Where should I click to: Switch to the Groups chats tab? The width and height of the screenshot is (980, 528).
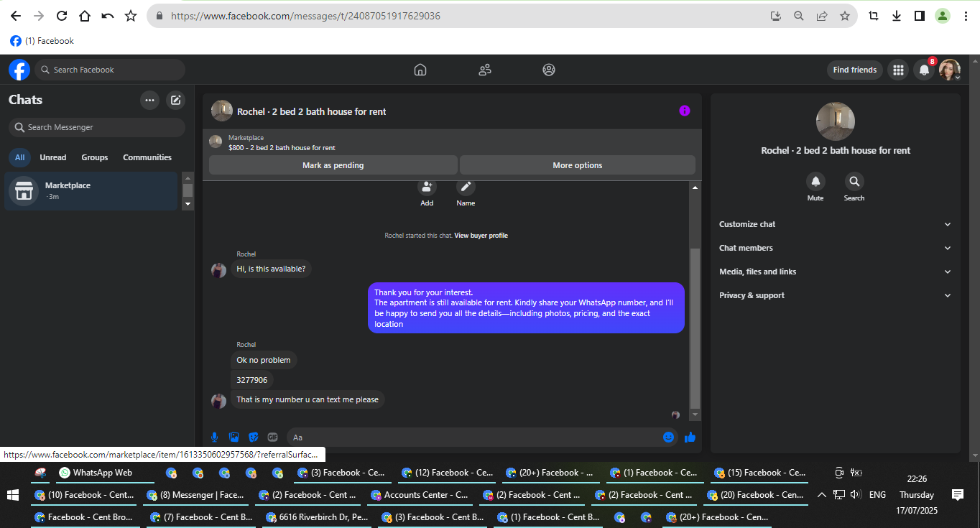click(95, 157)
